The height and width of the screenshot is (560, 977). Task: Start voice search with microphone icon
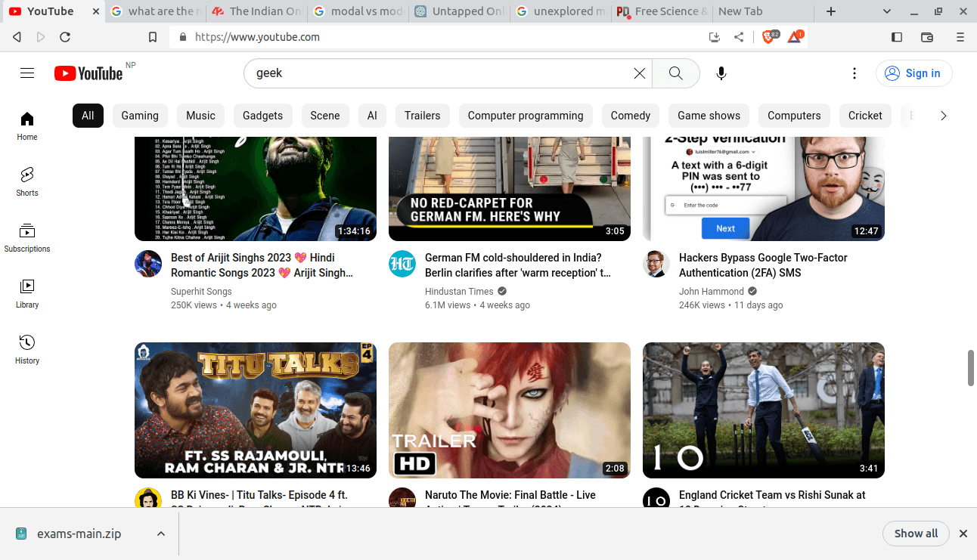click(721, 73)
